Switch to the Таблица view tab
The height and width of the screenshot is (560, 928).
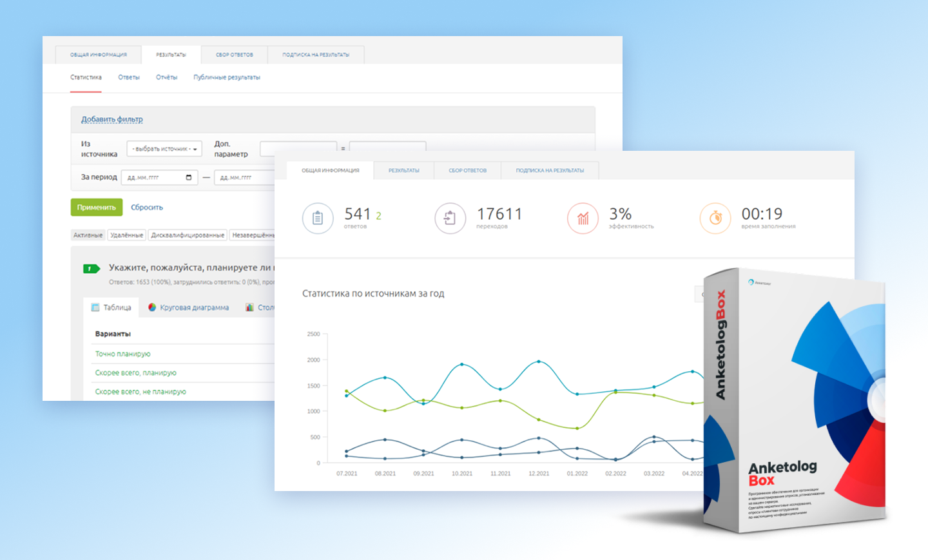[x=111, y=307]
